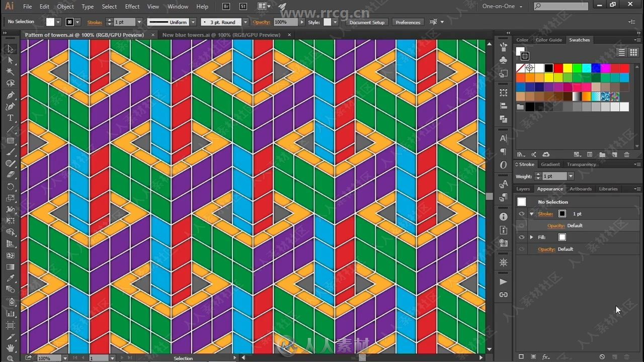
Task: Switch to the Layers panel tab
Action: point(523,189)
